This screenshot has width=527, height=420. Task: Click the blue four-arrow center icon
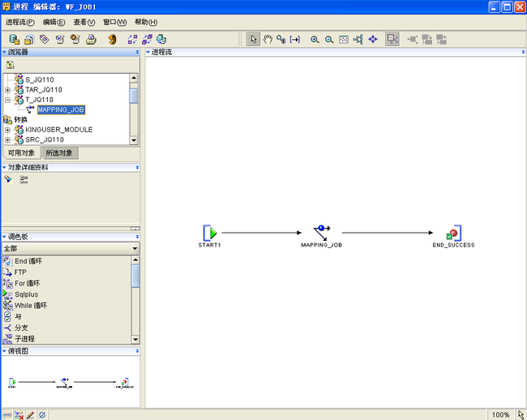tap(373, 40)
